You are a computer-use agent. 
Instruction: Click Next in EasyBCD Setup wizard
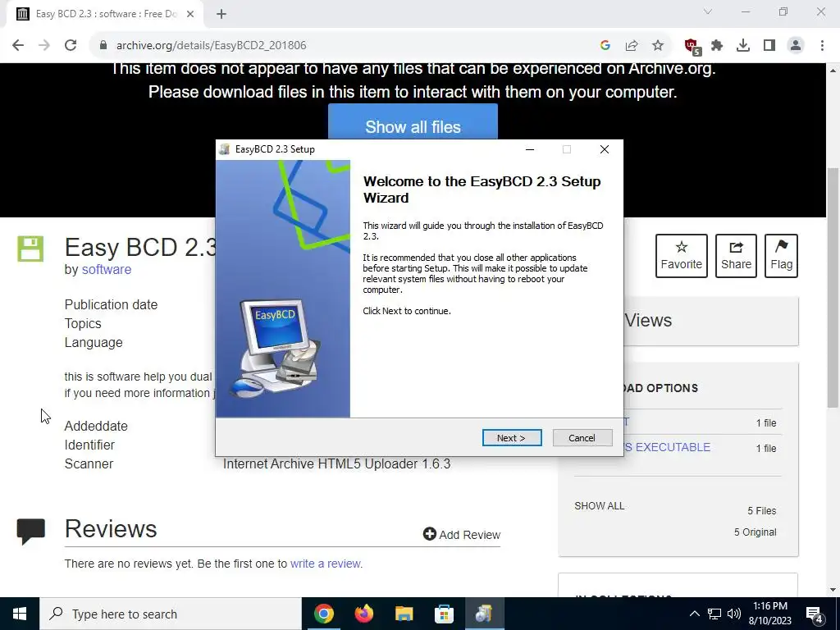[512, 438]
